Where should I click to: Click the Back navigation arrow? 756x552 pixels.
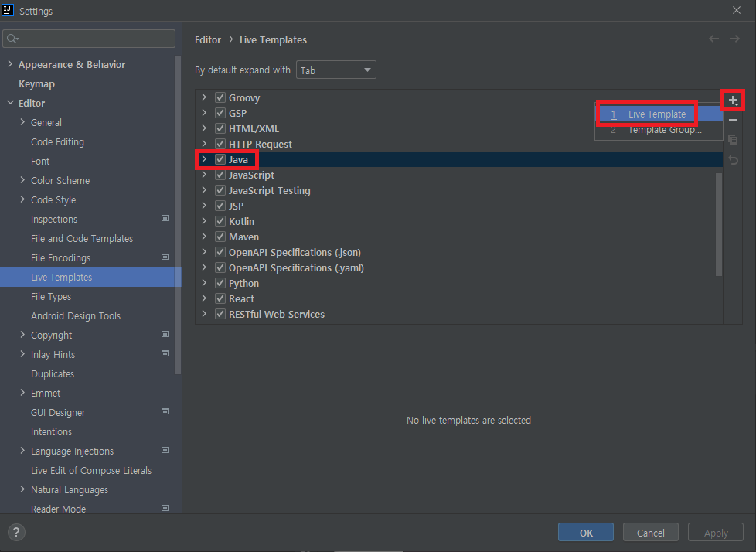[713, 39]
